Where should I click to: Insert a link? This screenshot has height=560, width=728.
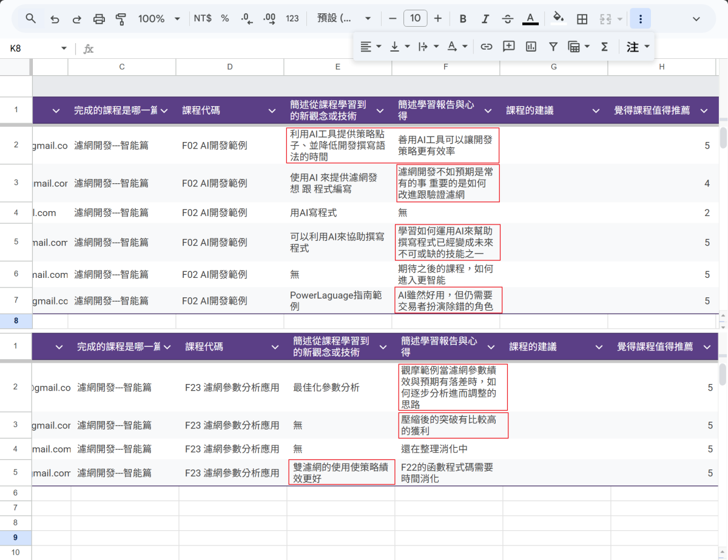tap(486, 46)
